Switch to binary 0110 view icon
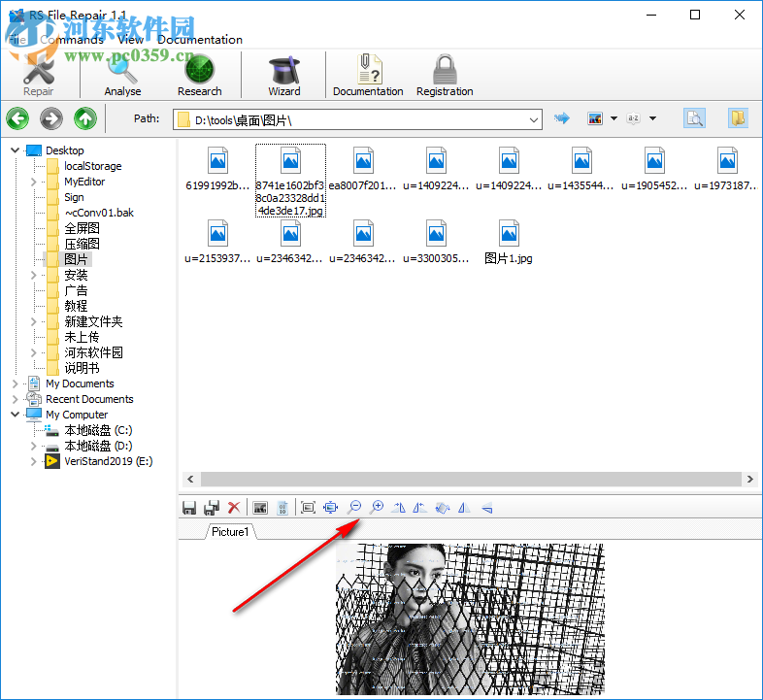The width and height of the screenshot is (763, 700). 282,508
